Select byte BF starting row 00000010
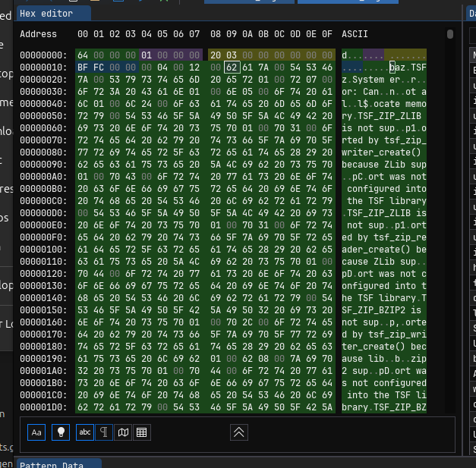Screen dimensions: 476x468 (x=83, y=68)
